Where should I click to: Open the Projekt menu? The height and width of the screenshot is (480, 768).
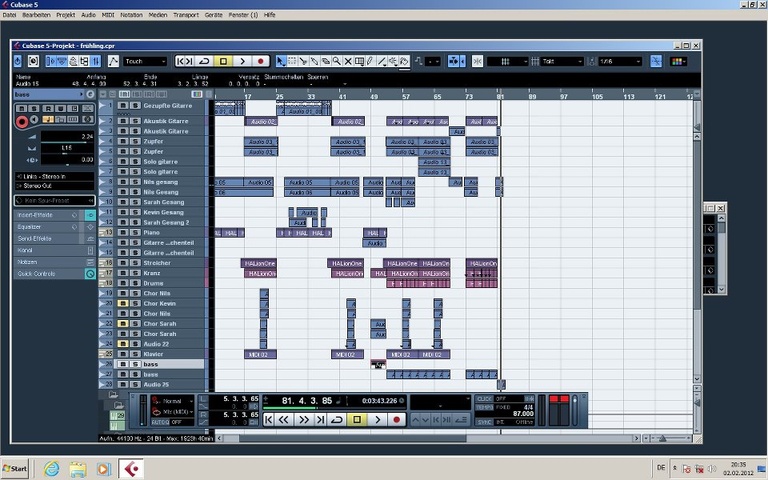tap(65, 16)
